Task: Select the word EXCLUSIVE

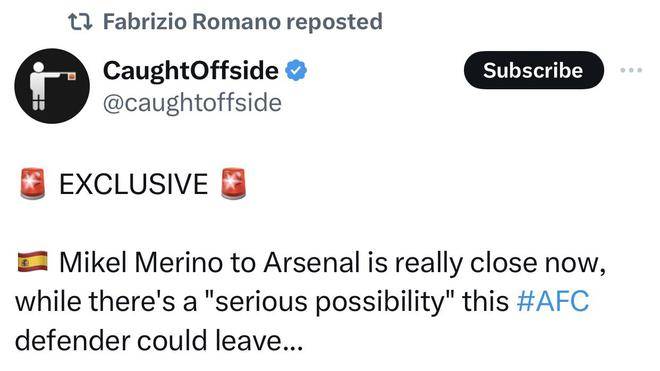Action: 133,184
